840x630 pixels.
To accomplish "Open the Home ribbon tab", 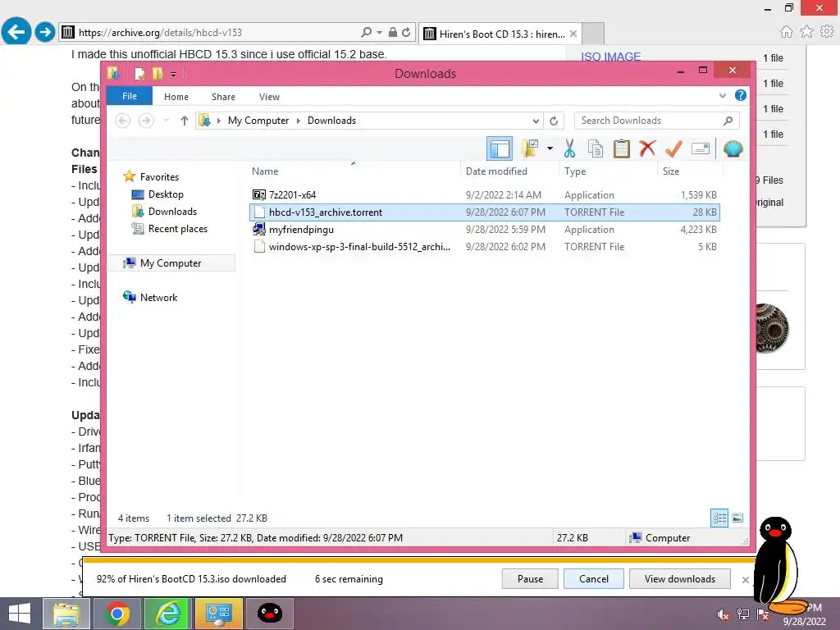I will tap(176, 97).
